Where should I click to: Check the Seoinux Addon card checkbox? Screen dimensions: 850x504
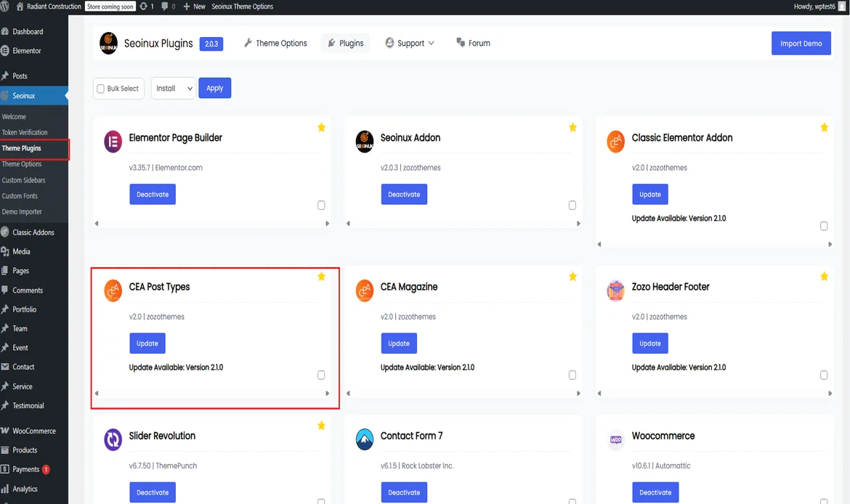tap(572, 205)
